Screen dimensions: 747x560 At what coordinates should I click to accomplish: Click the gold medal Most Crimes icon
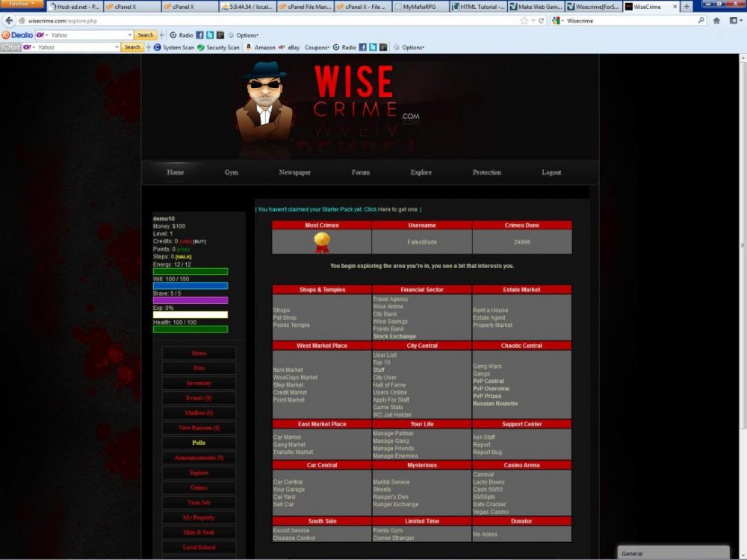point(322,240)
